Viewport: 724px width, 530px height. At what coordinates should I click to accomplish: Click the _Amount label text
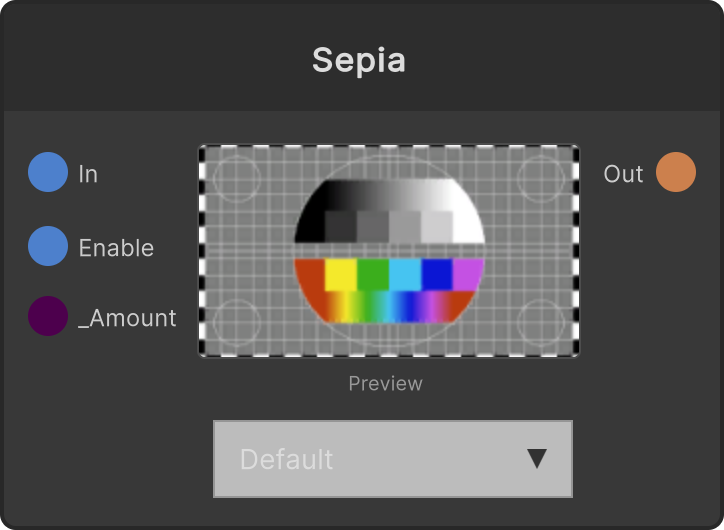(x=127, y=318)
